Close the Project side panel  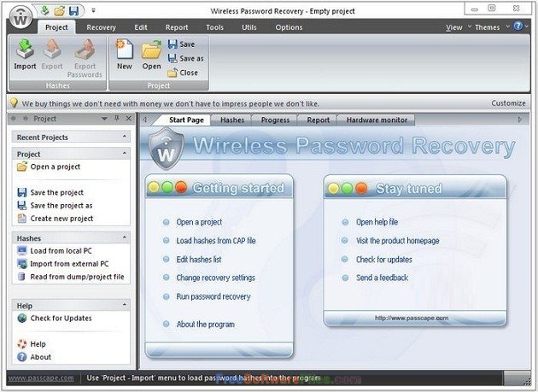(129, 119)
